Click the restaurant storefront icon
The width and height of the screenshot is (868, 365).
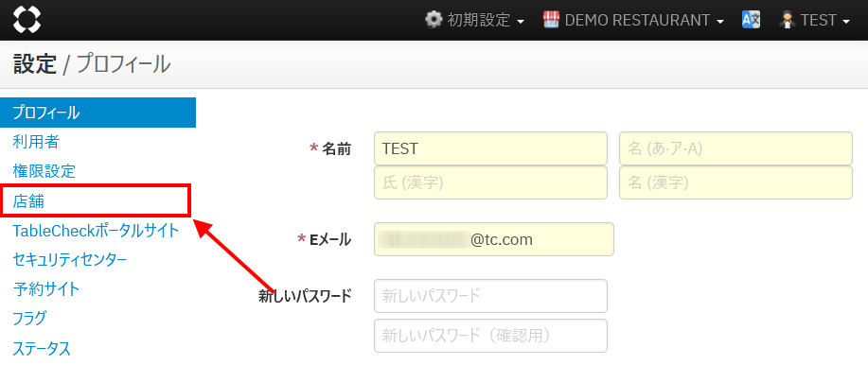tap(551, 20)
